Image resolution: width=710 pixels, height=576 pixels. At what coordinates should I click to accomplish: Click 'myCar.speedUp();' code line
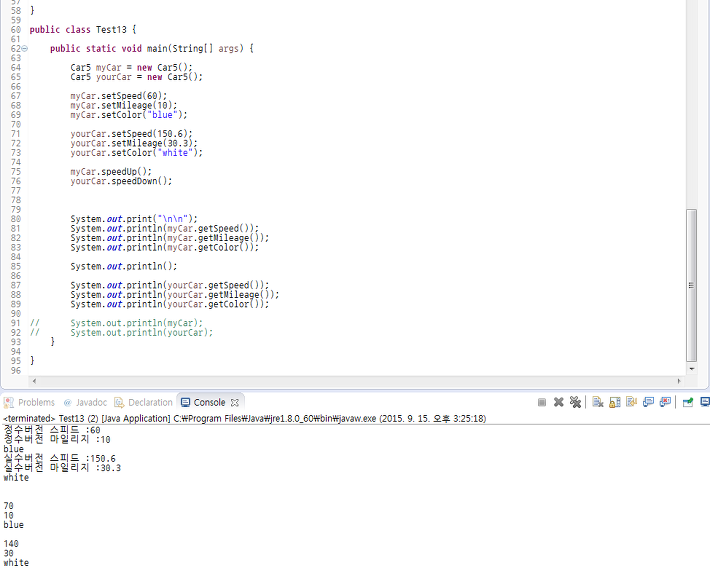pyautogui.click(x=111, y=172)
